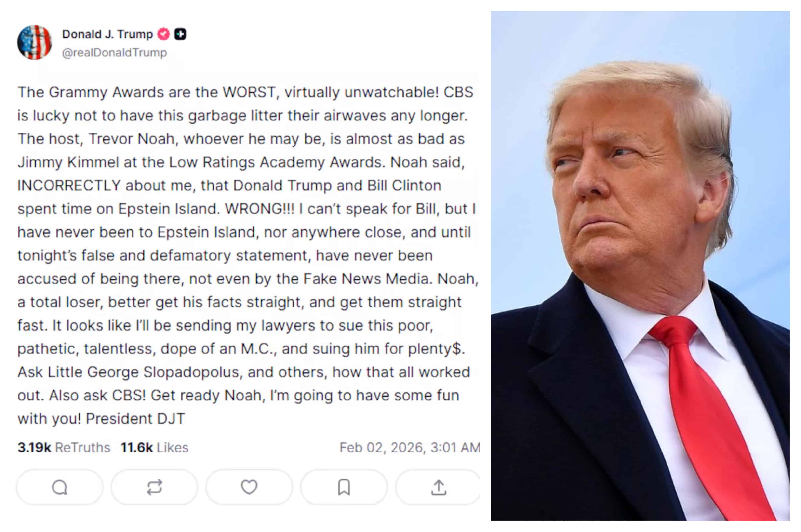Viewport: 801px width, 532px height.
Task: Open the Donald J. Trump display name
Action: 107,34
